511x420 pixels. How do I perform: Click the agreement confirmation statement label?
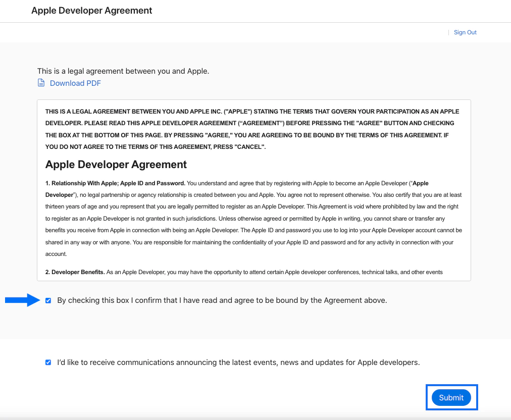222,300
